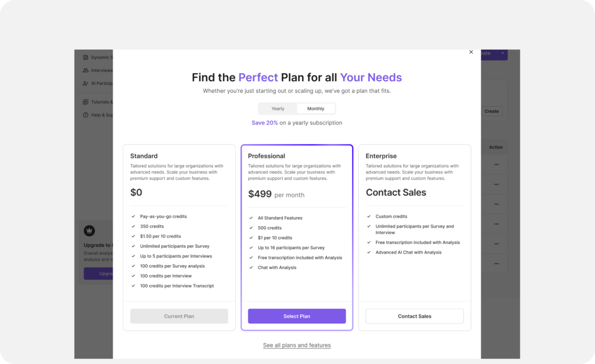Screen dimensions: 595x364
Task: Switch billing to Yearly
Action: (278, 109)
